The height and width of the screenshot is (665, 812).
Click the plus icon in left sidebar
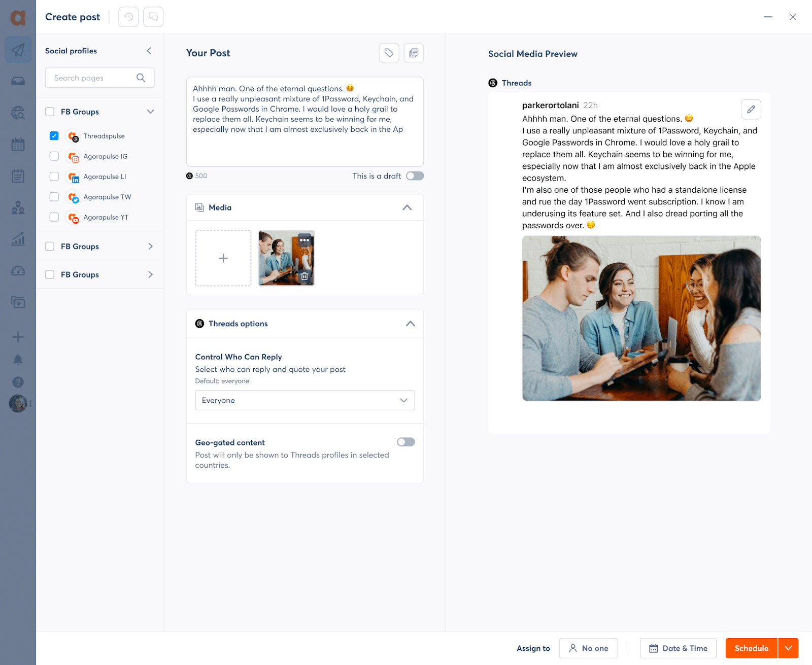(18, 337)
